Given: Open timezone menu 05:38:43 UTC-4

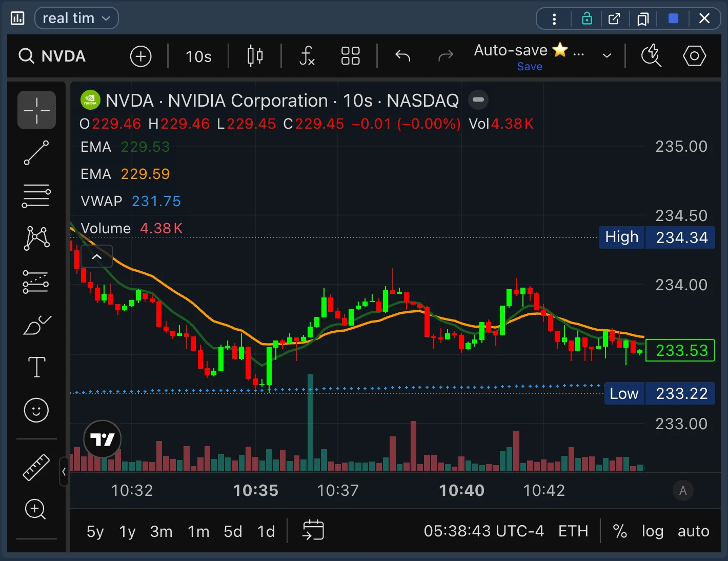Looking at the screenshot, I should [x=483, y=531].
